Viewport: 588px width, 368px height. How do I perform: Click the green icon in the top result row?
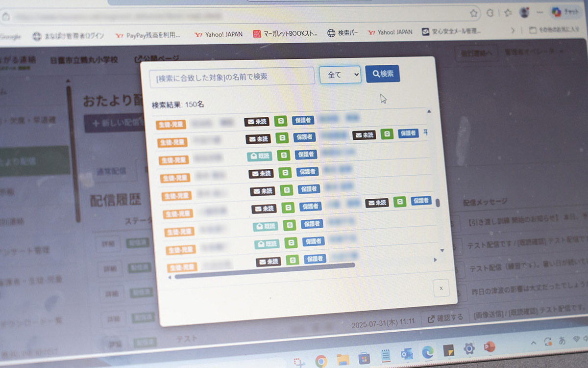[x=280, y=121]
